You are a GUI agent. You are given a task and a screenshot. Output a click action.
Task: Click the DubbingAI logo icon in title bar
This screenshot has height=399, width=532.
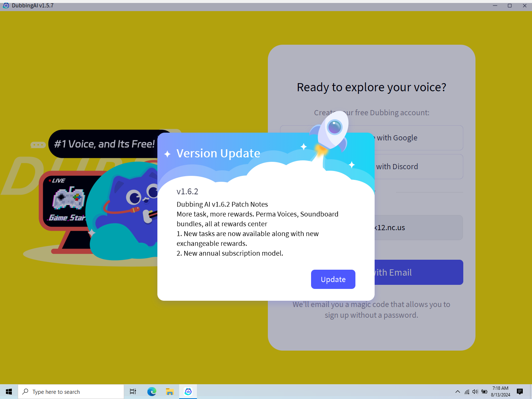pyautogui.click(x=6, y=6)
